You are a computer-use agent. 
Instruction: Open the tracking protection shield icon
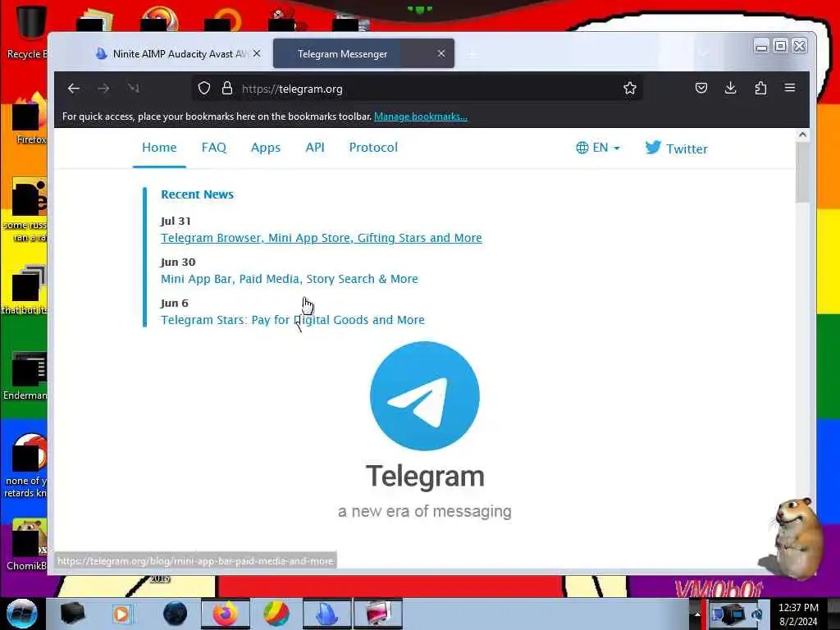tap(204, 89)
